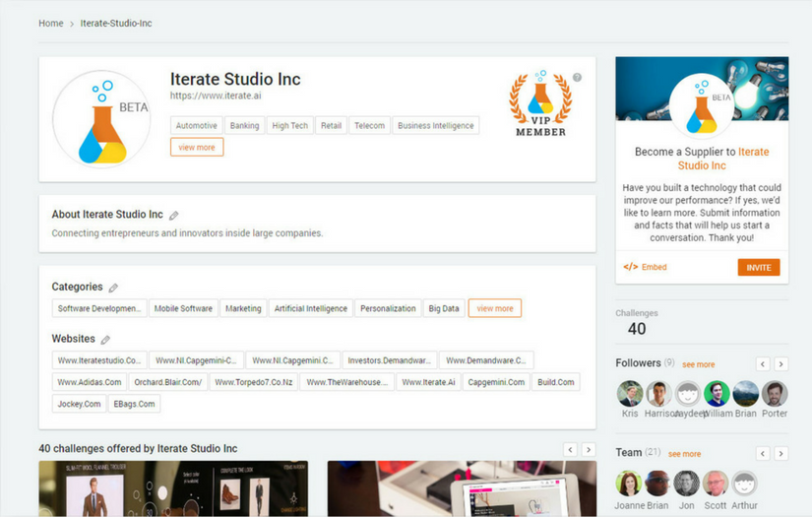Open team member Joanne's avatar
The height and width of the screenshot is (517, 812).
pyautogui.click(x=629, y=484)
